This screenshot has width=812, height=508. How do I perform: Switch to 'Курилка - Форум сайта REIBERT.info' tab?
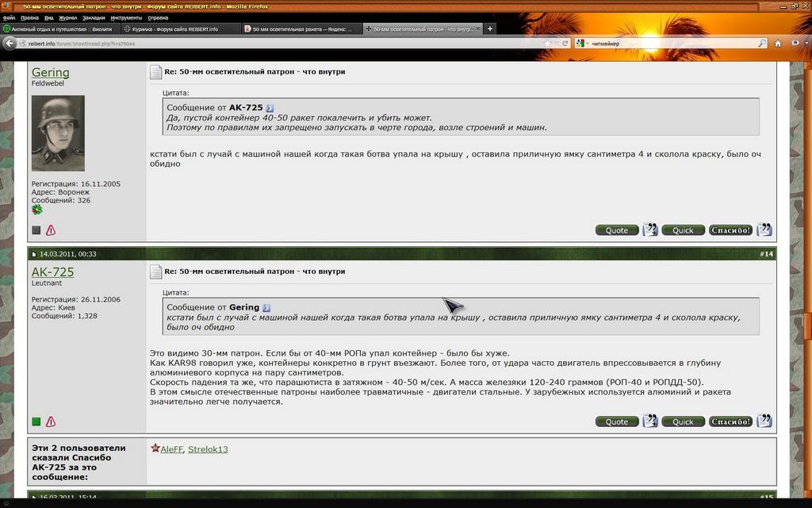click(x=180, y=29)
